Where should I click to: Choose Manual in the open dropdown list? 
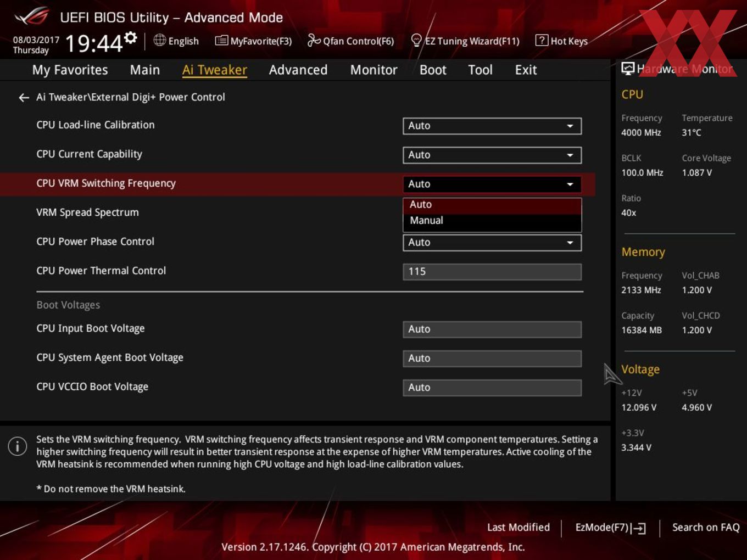(x=492, y=221)
